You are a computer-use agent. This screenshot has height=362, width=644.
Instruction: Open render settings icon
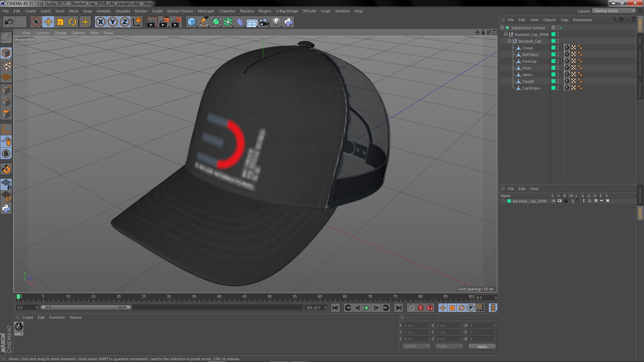(x=176, y=22)
